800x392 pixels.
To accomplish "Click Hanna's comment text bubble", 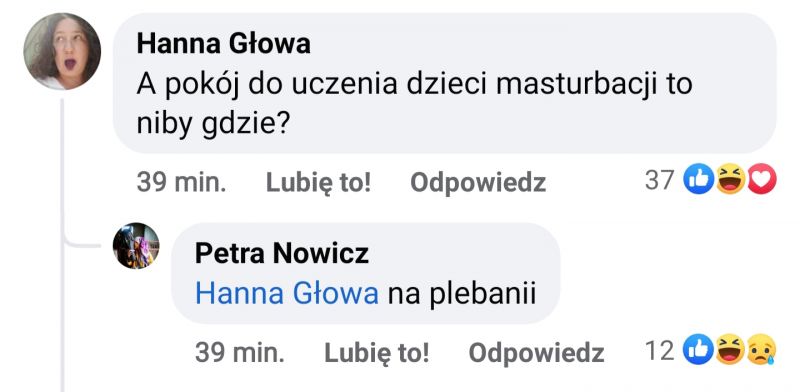I will tap(444, 83).
